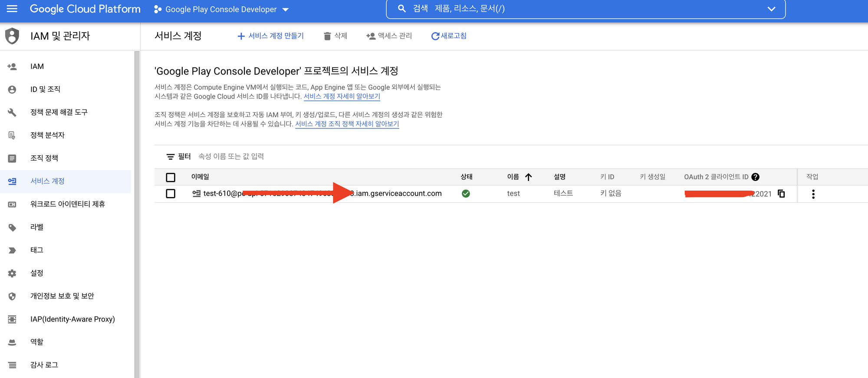Click the 감사 로그 lines icon
The image size is (868, 378).
[12, 365]
